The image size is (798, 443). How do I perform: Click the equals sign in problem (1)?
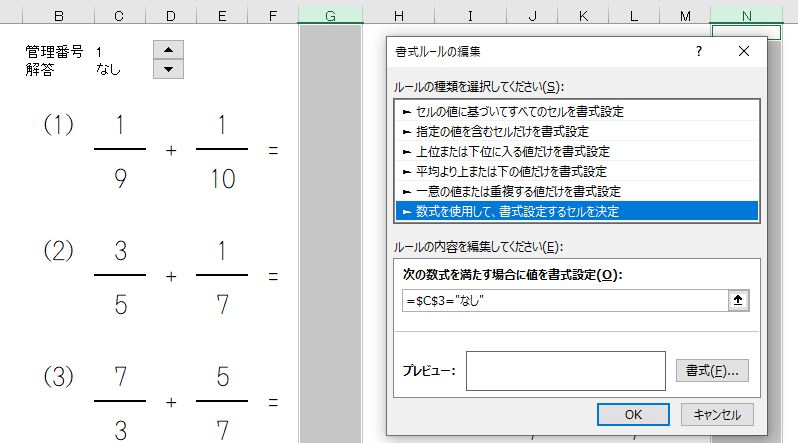(x=273, y=151)
